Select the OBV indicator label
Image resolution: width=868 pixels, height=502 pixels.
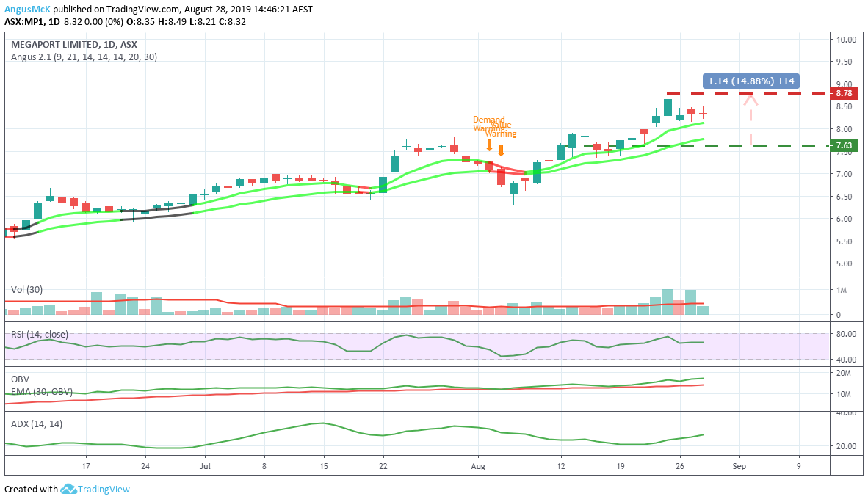click(20, 379)
